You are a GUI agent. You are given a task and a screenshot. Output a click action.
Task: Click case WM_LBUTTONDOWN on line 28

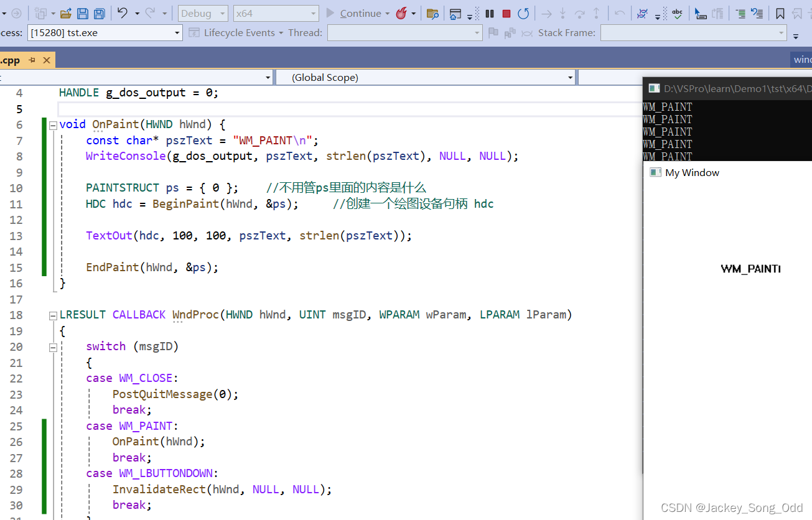tap(152, 473)
